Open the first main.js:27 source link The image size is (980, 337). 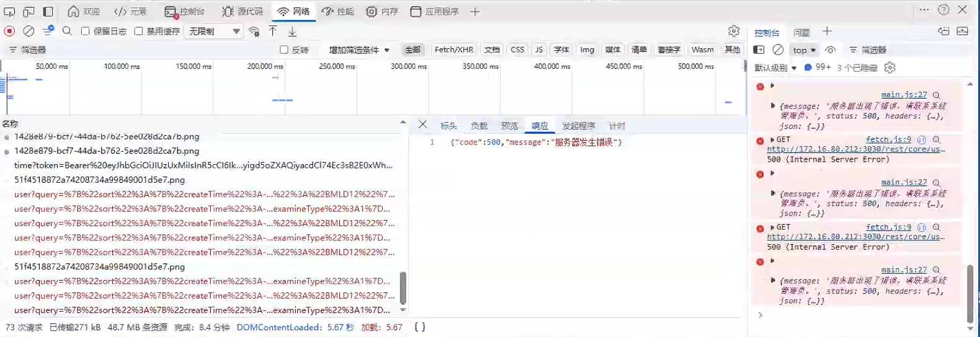click(x=904, y=95)
